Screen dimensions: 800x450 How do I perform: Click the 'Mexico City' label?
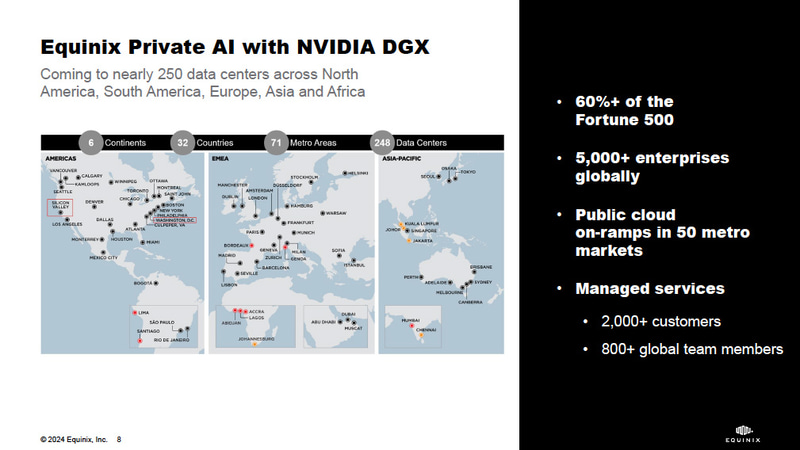[104, 258]
